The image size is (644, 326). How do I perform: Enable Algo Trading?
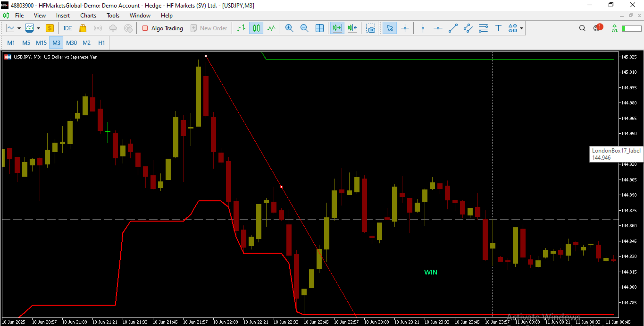click(x=162, y=28)
